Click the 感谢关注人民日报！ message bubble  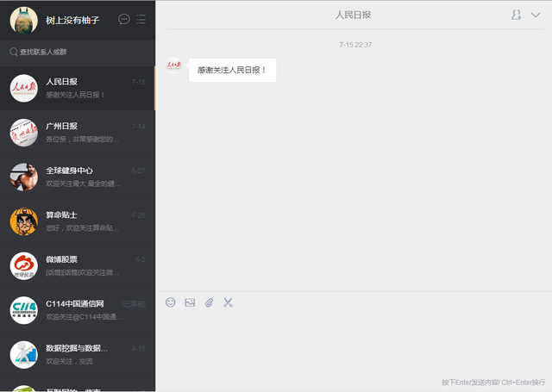tap(232, 71)
